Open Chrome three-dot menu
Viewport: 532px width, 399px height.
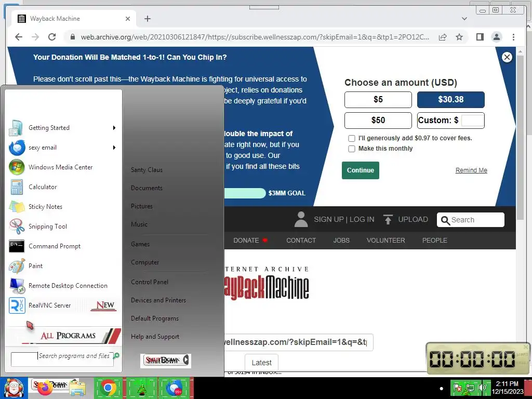[x=513, y=37]
